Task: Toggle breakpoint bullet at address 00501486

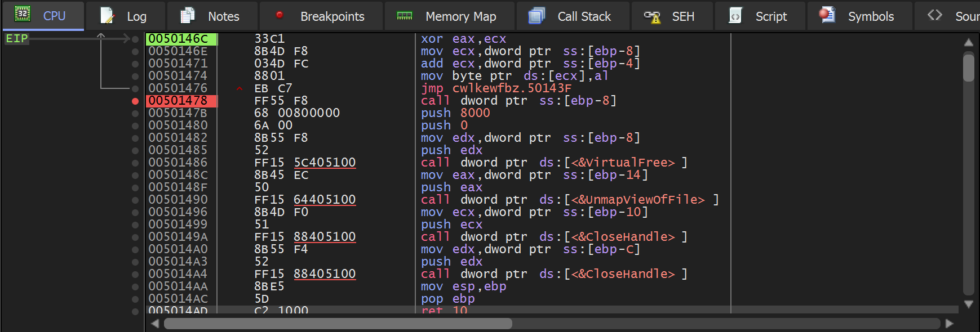Action: 135,163
